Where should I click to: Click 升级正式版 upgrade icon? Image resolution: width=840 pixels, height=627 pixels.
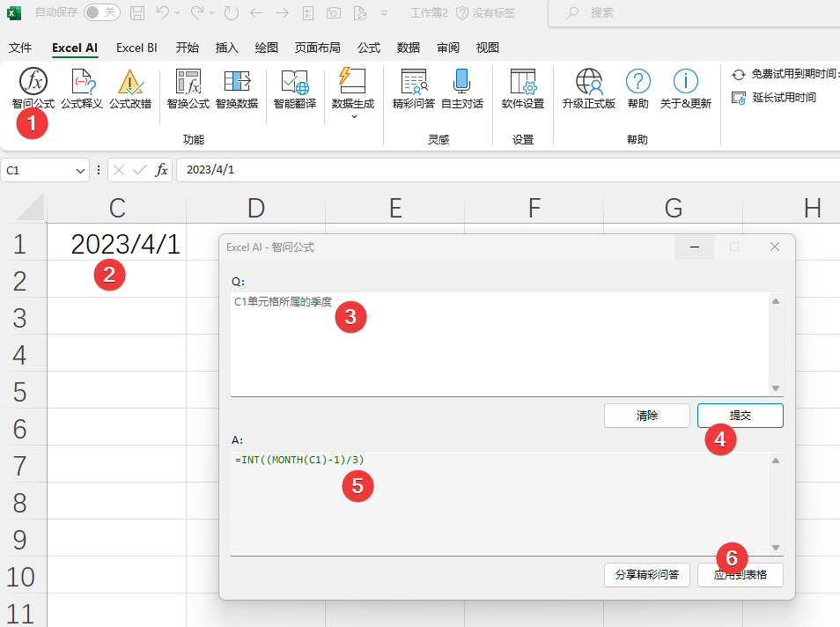pyautogui.click(x=589, y=88)
